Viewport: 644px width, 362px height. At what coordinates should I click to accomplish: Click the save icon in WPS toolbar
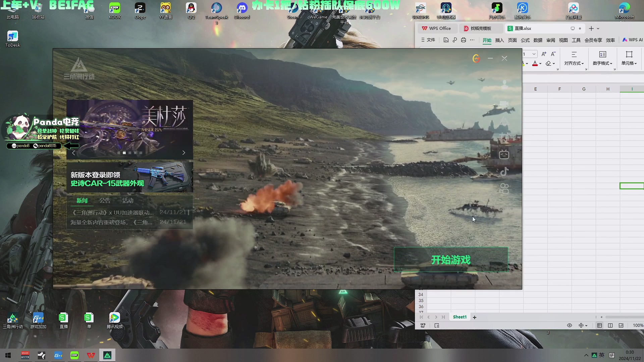pyautogui.click(x=446, y=40)
